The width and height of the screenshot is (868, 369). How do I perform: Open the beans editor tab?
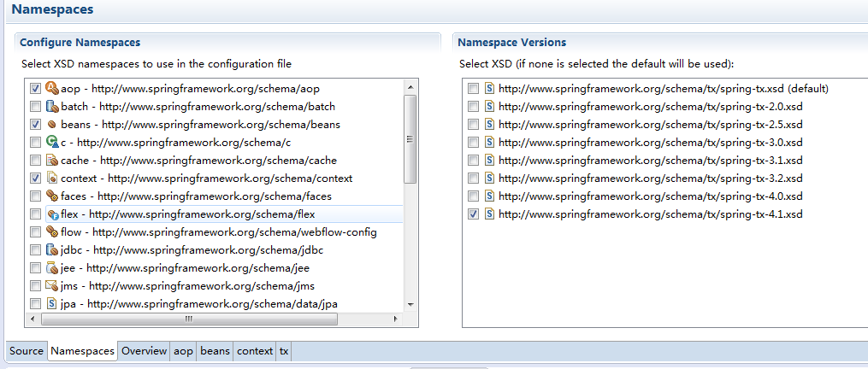215,351
